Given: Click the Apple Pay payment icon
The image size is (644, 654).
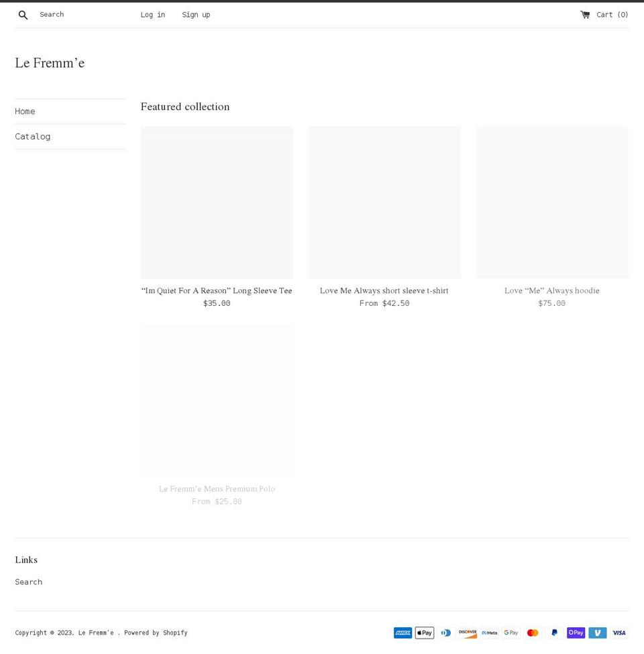Looking at the screenshot, I should [424, 633].
